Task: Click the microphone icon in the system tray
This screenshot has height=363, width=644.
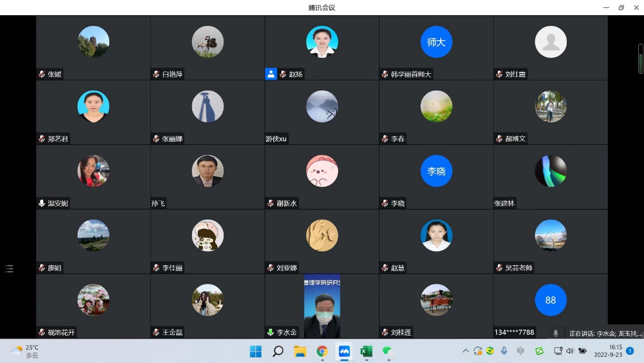Action: click(504, 351)
